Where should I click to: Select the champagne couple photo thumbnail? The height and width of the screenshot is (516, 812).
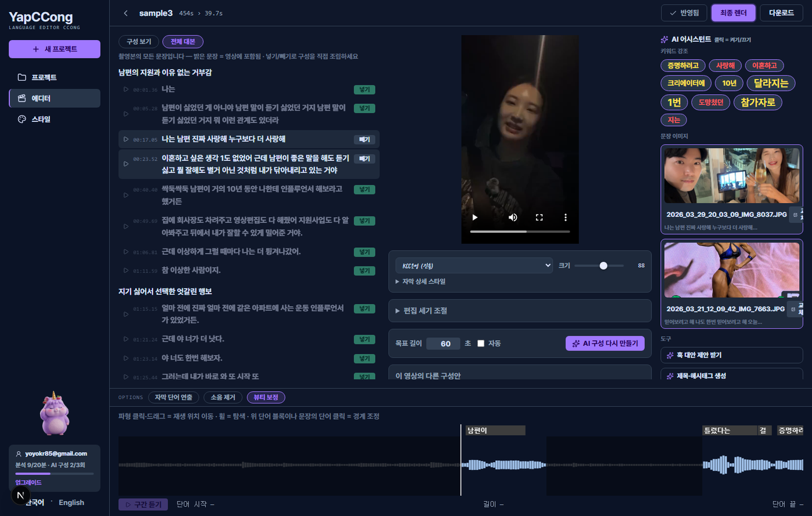[x=731, y=175]
